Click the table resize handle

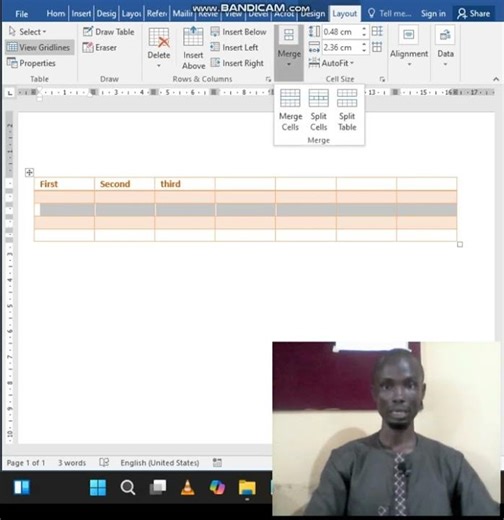pyautogui.click(x=460, y=245)
